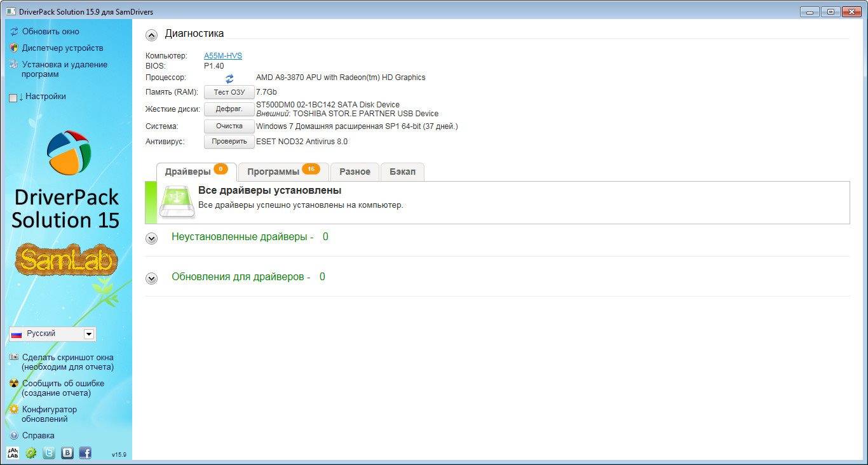
Task: Click the SamLab icon in the bottom row
Action: click(13, 453)
